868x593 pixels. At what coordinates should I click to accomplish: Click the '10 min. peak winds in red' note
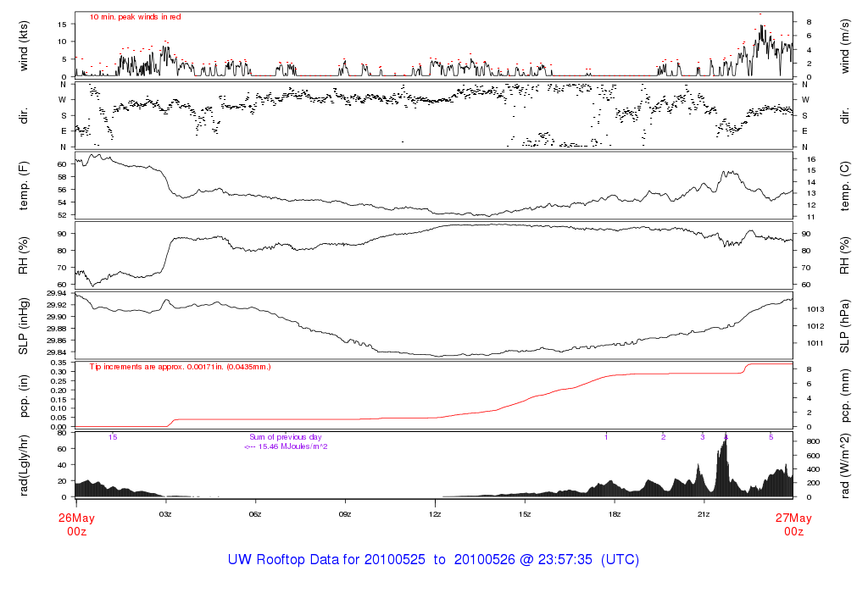point(135,17)
